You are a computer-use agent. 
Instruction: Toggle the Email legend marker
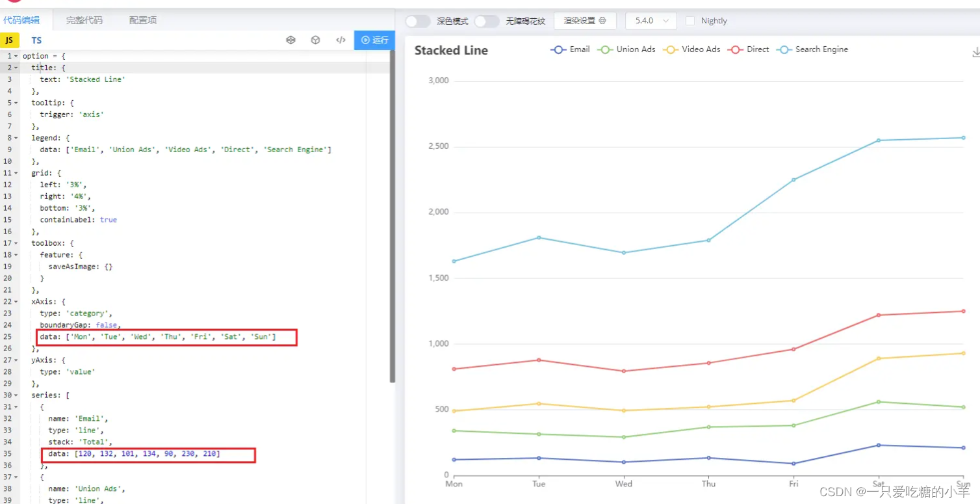coord(558,49)
